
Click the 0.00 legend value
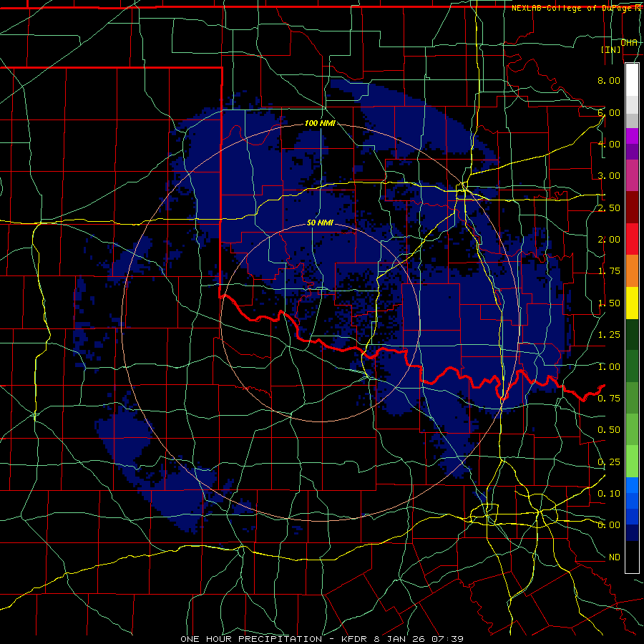609,525
